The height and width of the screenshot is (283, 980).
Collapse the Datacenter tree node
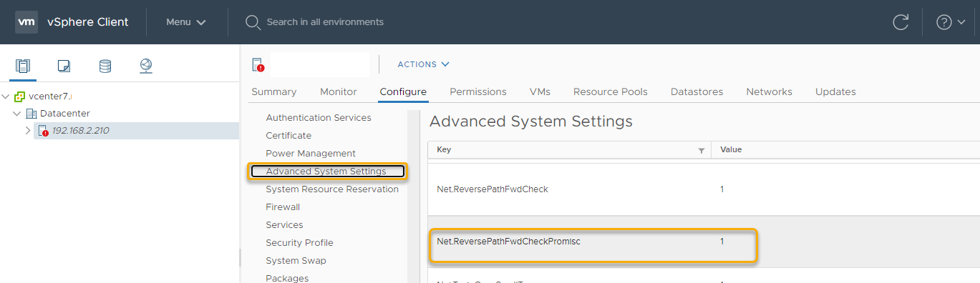[x=17, y=114]
